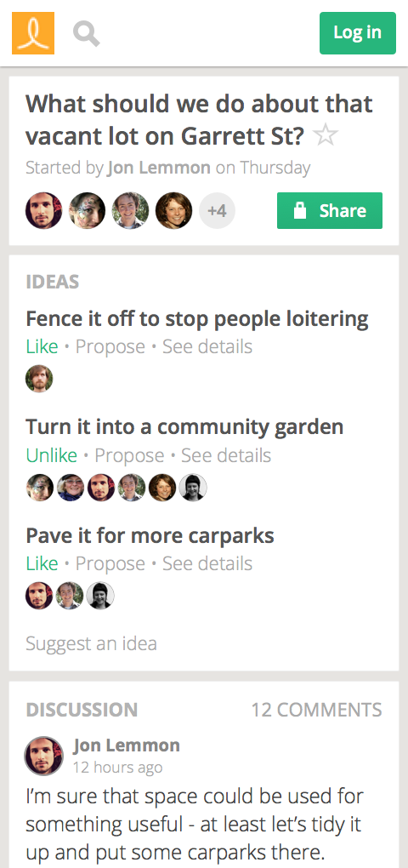The image size is (408, 868).
Task: Open Jon Lemmon's profile from 'Started by'
Action: click(x=159, y=167)
